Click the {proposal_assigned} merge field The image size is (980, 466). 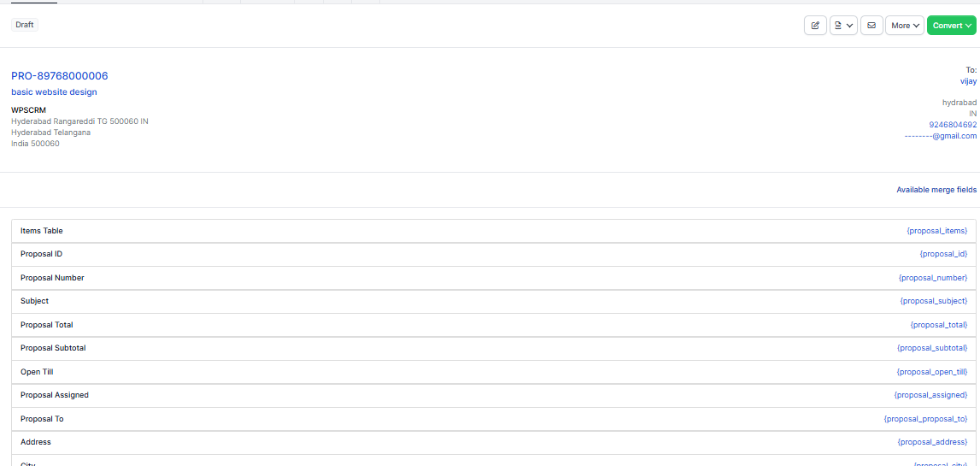pos(930,395)
